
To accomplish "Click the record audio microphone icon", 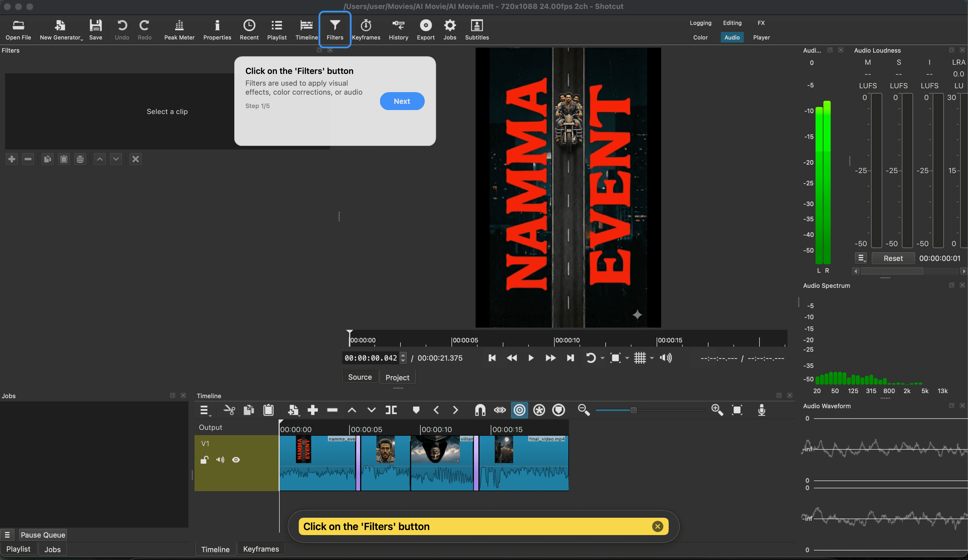I will (761, 410).
